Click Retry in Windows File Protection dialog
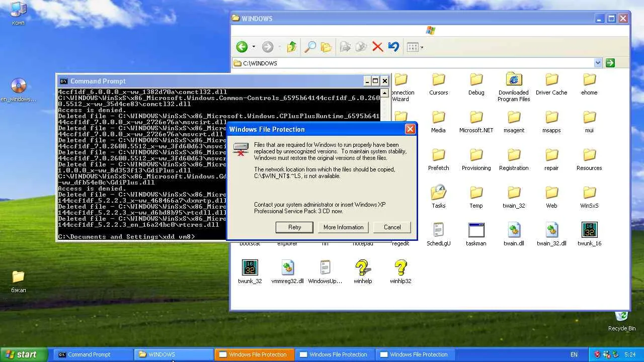 (294, 227)
